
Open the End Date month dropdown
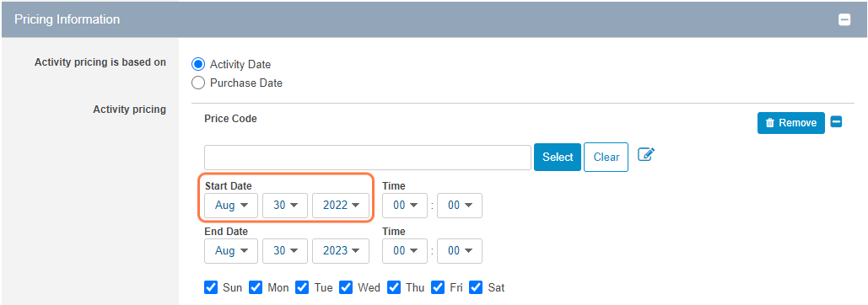(x=231, y=250)
